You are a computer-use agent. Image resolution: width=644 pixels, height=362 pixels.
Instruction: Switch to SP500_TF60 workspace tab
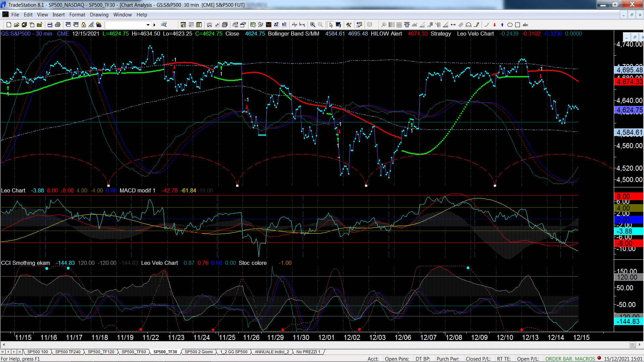[133, 352]
